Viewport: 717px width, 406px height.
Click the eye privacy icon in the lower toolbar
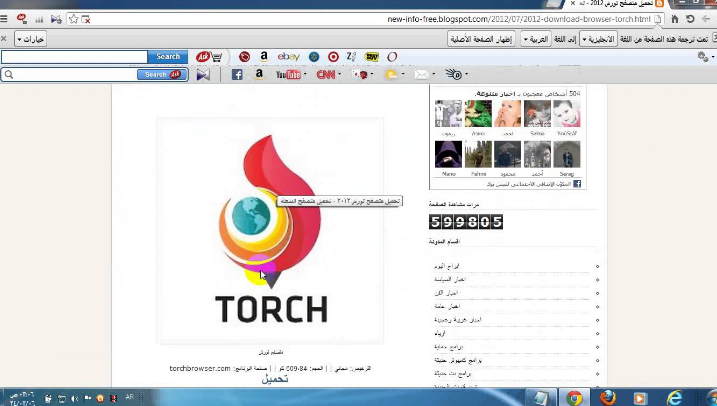point(454,74)
